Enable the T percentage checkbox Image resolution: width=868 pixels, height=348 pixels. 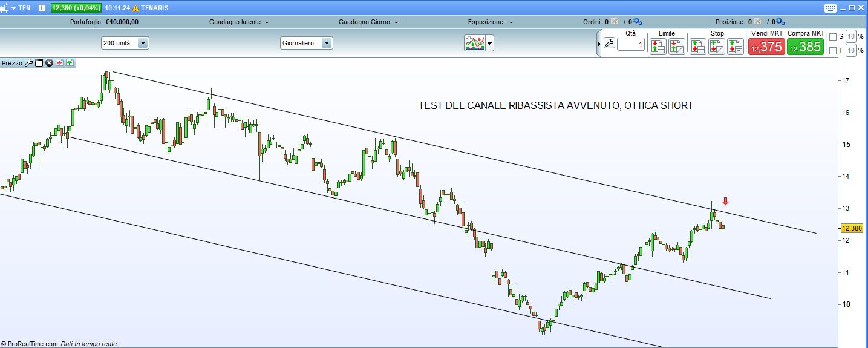(833, 51)
